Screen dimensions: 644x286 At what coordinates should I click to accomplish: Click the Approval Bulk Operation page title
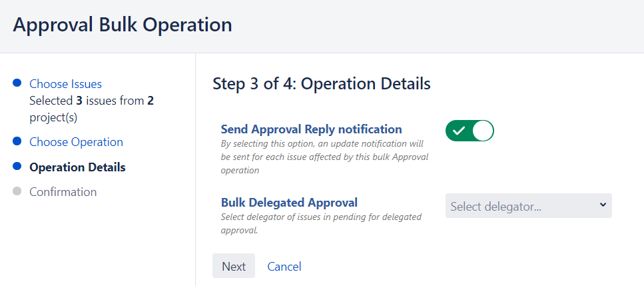pos(123,25)
